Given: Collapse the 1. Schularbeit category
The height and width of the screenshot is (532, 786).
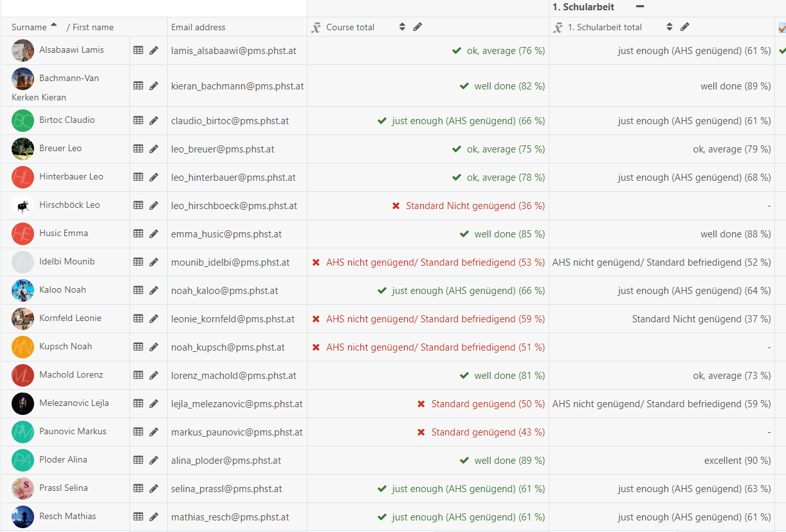Looking at the screenshot, I should tap(639, 7).
